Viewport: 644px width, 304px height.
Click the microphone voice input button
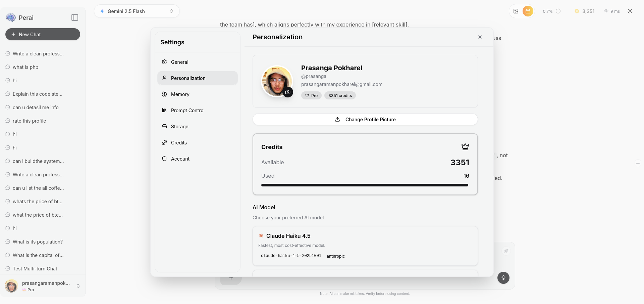click(x=503, y=278)
